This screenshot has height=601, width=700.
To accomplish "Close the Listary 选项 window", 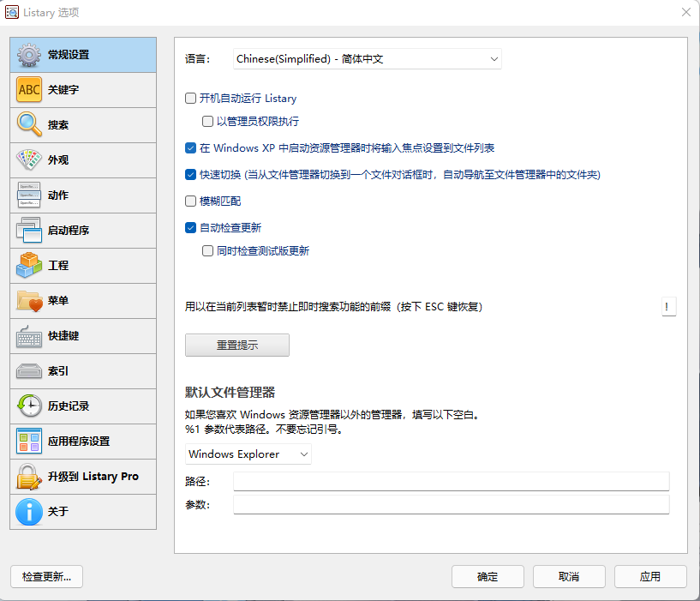I will (686, 12).
